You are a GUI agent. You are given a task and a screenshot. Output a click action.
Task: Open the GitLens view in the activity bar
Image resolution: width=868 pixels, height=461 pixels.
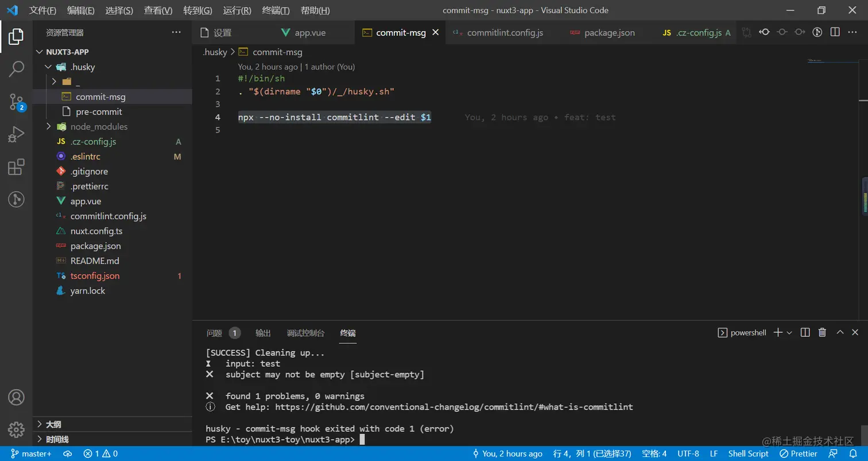[x=16, y=199]
